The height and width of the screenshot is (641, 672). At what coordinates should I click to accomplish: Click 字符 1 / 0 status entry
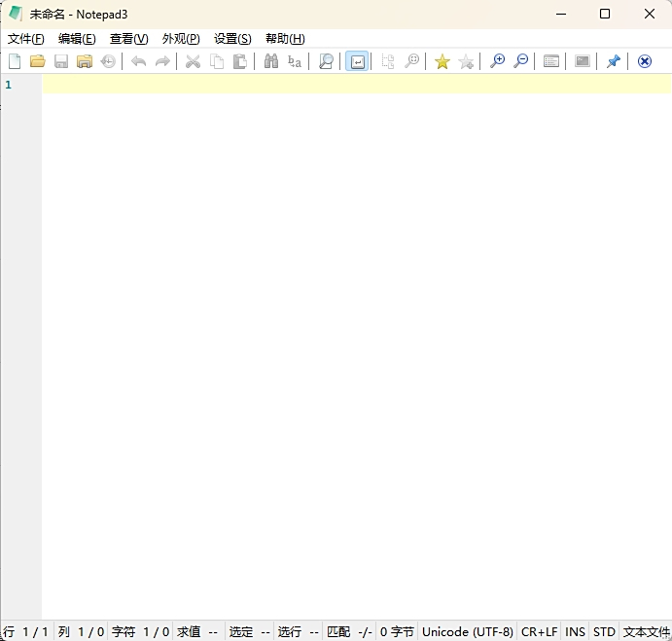(140, 631)
